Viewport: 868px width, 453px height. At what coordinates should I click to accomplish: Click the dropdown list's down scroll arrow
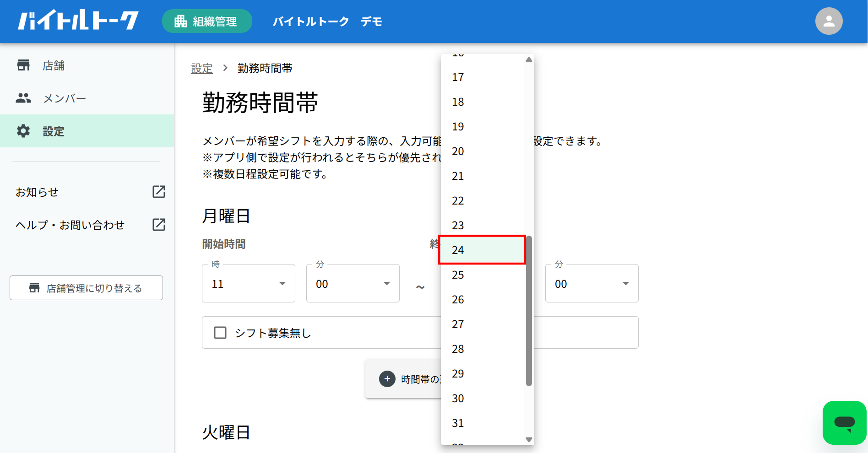coord(529,440)
